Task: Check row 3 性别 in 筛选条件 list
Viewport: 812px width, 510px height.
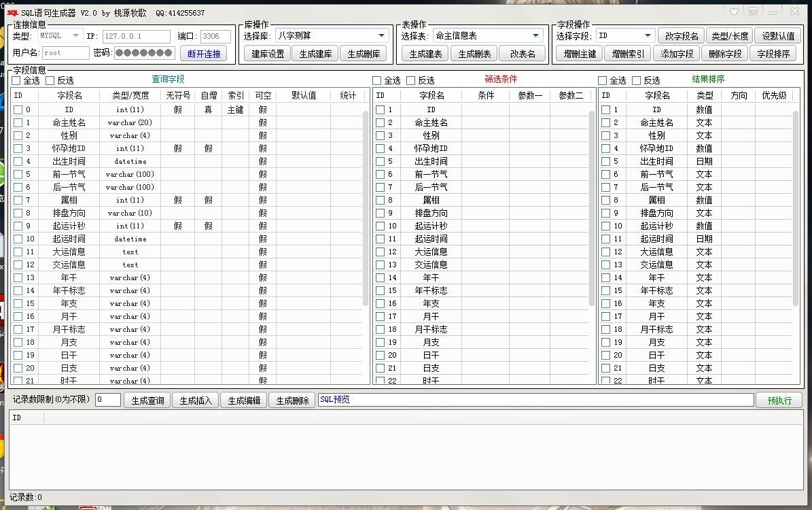Action: click(x=380, y=135)
